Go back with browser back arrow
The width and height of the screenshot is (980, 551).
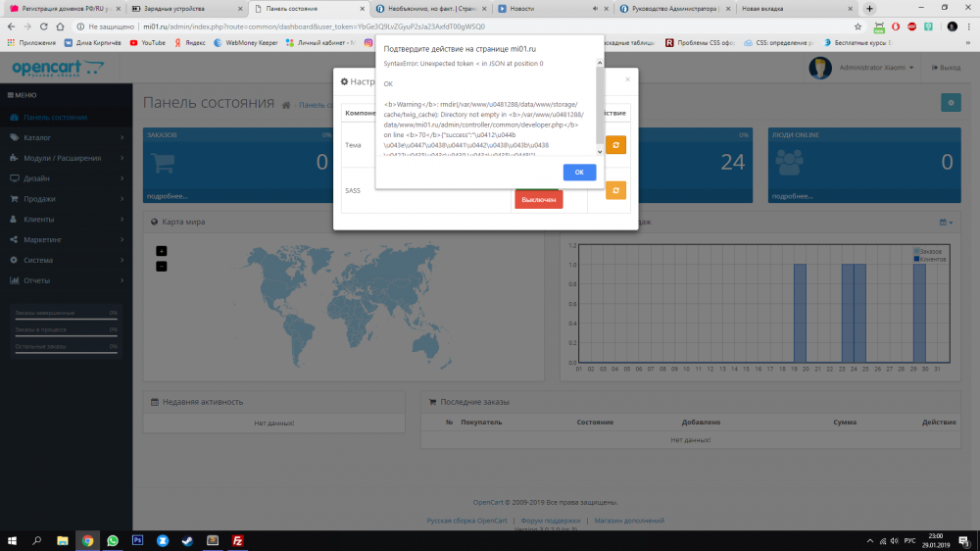[x=11, y=26]
